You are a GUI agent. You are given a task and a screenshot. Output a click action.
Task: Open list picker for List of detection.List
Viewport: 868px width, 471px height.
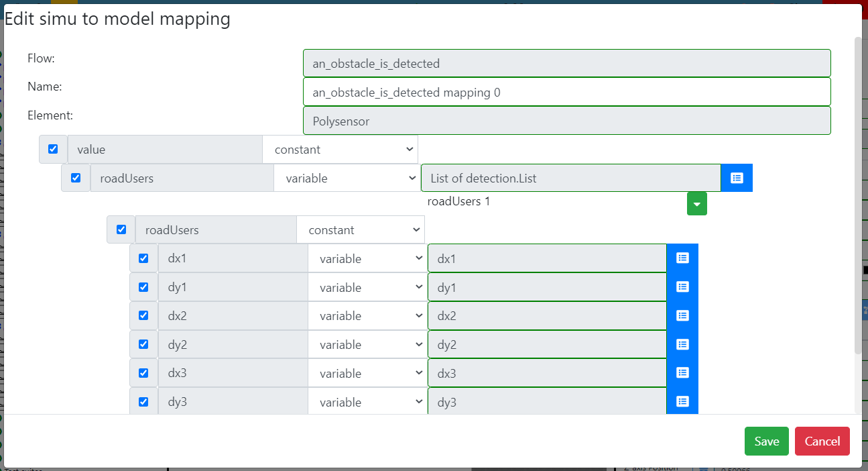pyautogui.click(x=737, y=178)
